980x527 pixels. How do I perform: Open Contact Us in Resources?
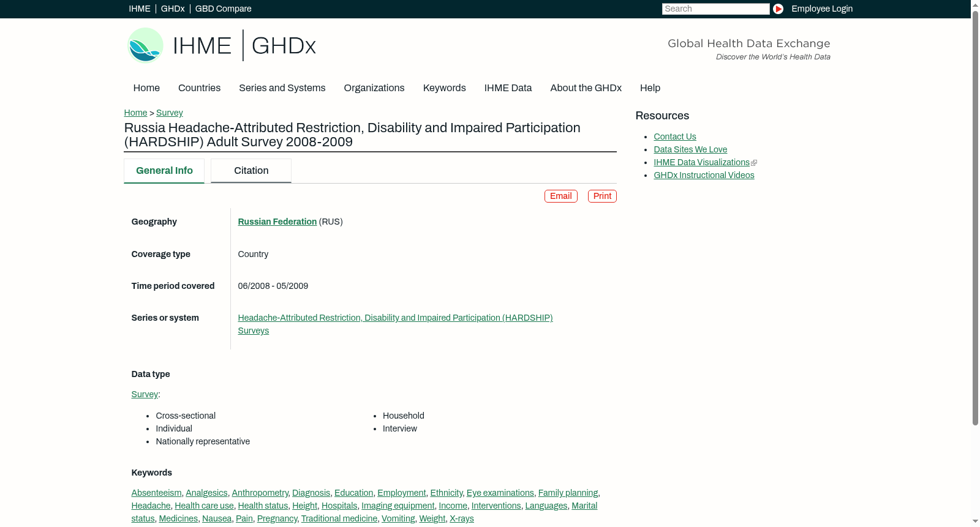tap(675, 137)
